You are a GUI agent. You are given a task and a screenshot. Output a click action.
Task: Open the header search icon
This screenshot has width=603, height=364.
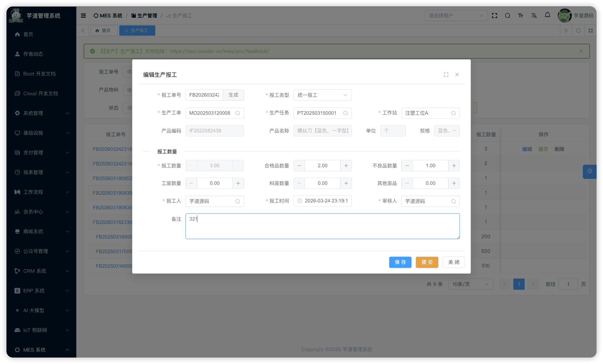tap(507, 16)
